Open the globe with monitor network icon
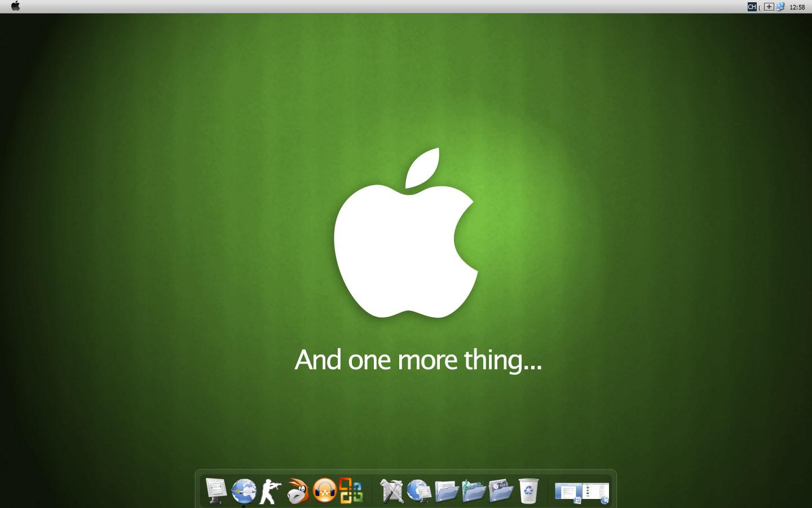812x508 pixels. click(x=419, y=491)
